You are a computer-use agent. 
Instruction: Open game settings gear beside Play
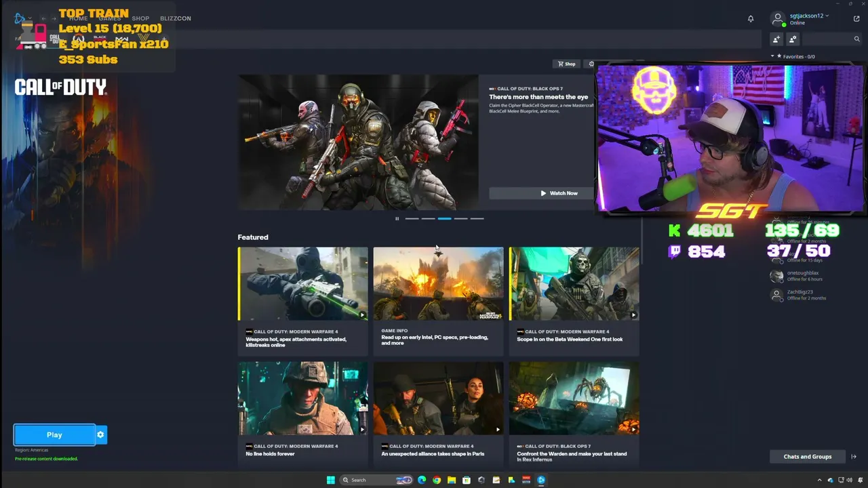tap(100, 434)
